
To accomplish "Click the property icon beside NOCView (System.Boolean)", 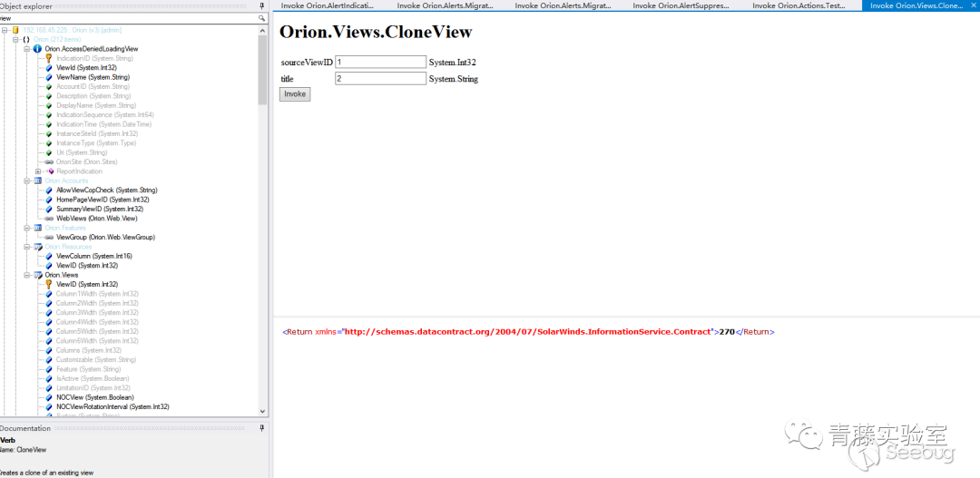I will click(49, 397).
